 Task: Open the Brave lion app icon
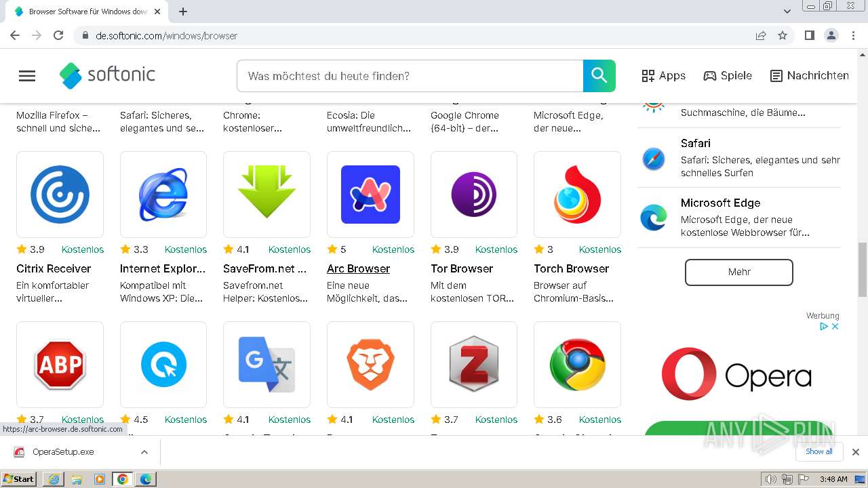pyautogui.click(x=370, y=365)
